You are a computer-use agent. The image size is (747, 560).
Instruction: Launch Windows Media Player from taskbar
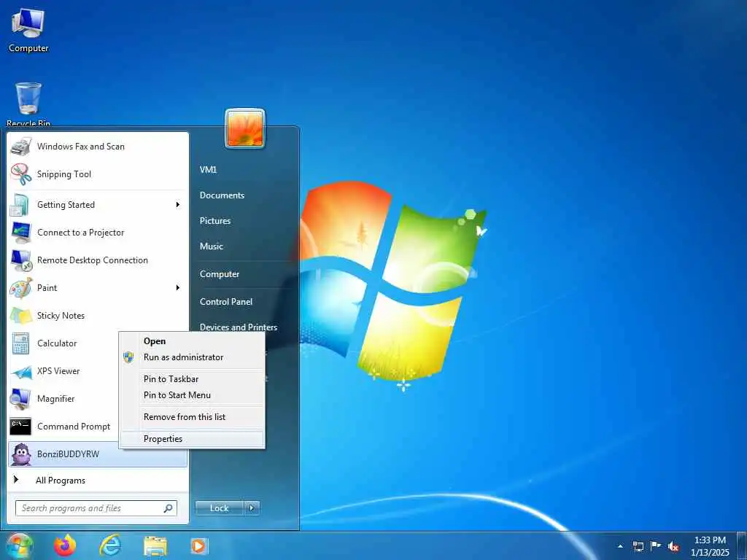click(198, 546)
